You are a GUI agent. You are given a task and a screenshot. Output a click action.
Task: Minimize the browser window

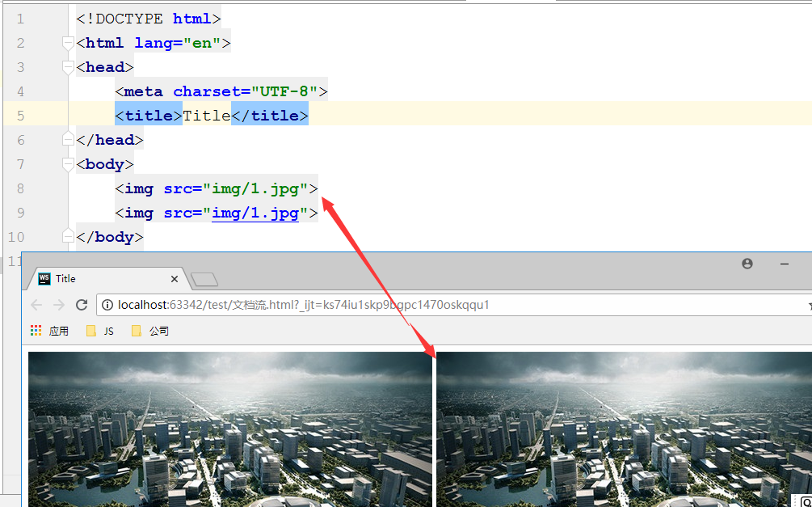pyautogui.click(x=785, y=264)
